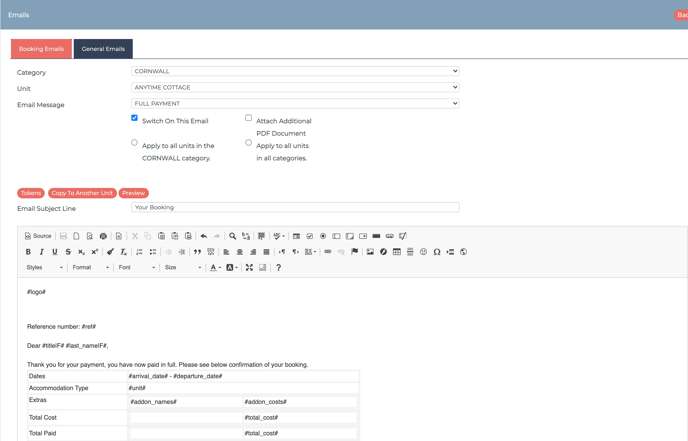Toggle Bold formatting
Image resolution: width=688 pixels, height=441 pixels.
(x=28, y=252)
